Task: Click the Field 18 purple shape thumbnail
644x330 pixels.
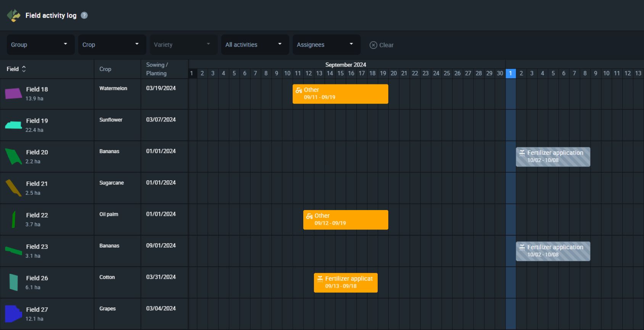Action: [x=13, y=94]
